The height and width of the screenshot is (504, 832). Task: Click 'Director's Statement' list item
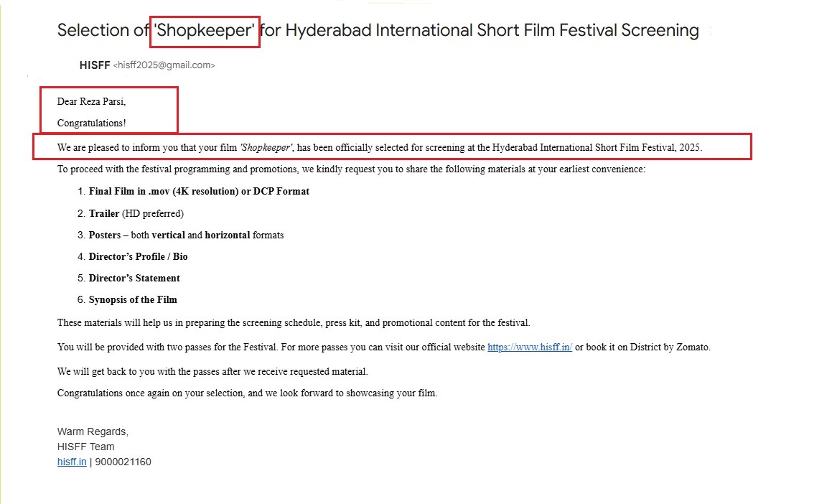[134, 278]
